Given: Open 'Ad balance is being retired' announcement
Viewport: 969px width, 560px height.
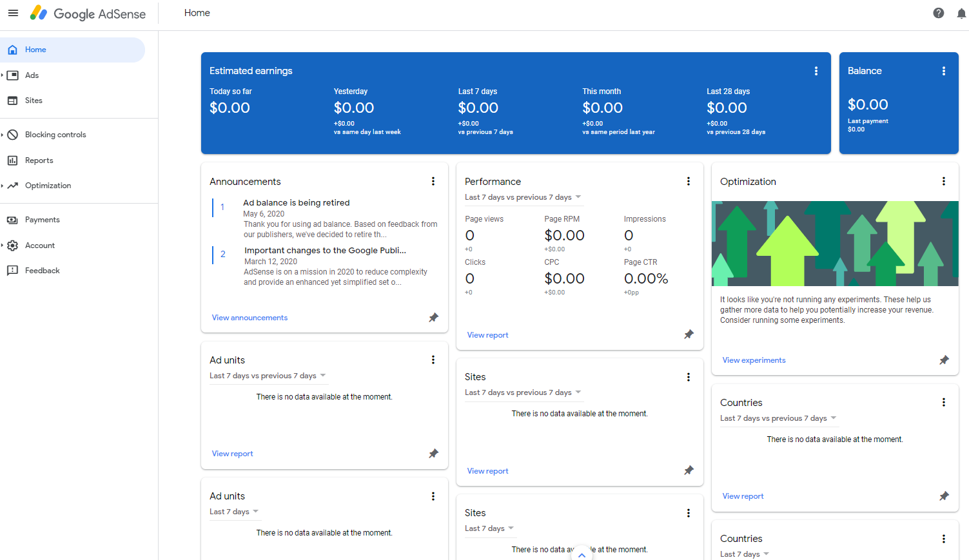Looking at the screenshot, I should pyautogui.click(x=297, y=202).
